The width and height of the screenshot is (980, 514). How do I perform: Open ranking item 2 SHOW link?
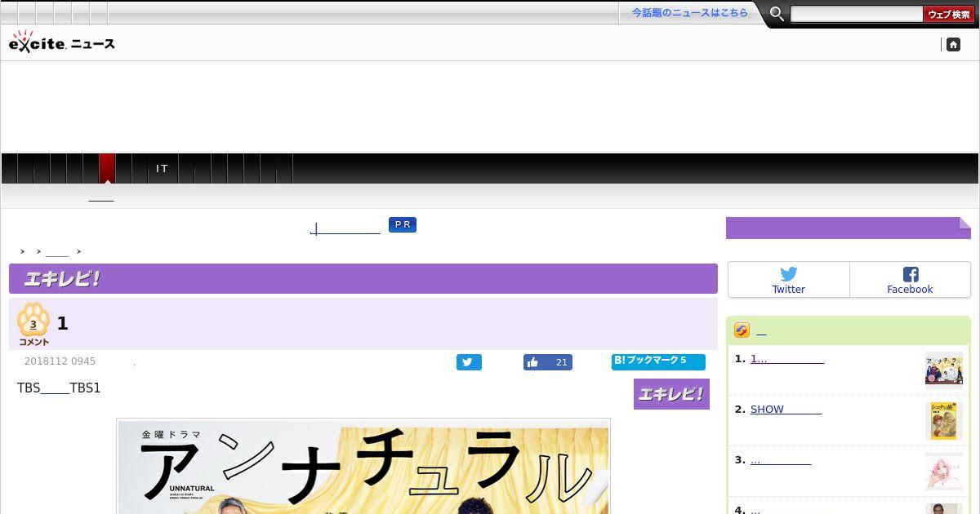786,410
